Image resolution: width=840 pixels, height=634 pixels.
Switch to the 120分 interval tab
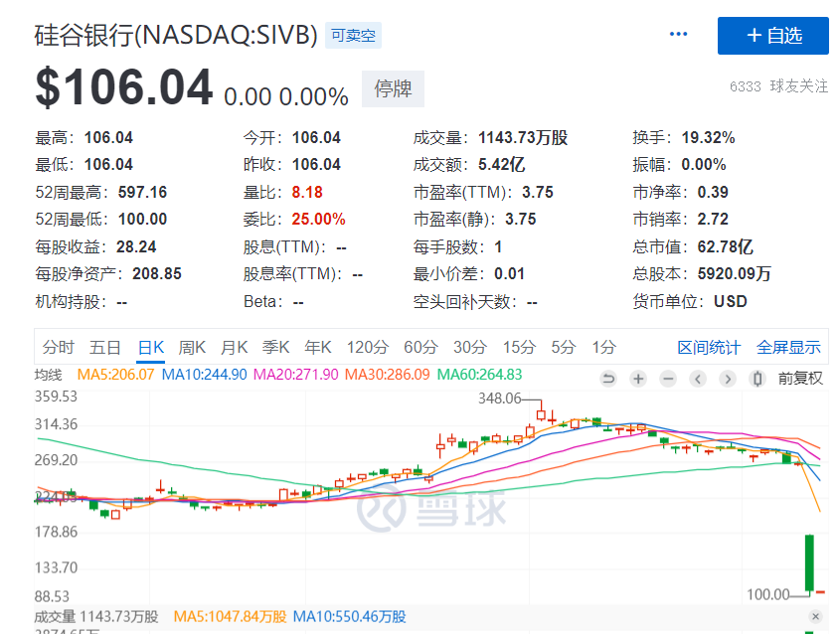368,348
